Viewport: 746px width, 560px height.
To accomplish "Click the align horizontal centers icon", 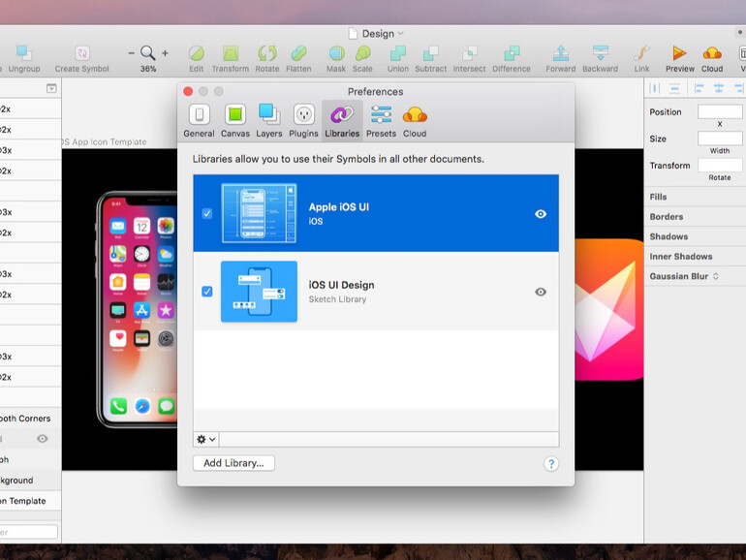I will [719, 88].
